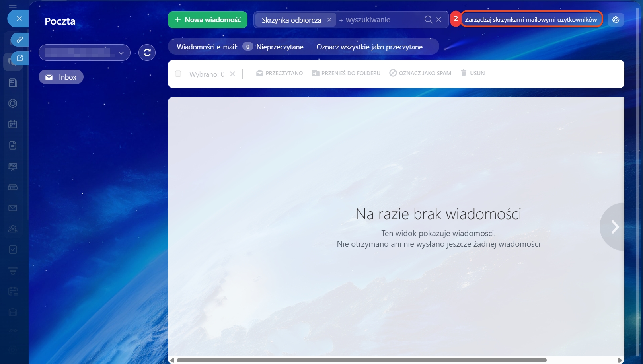
Task: Click the copy link icon in sidebar
Action: (19, 40)
